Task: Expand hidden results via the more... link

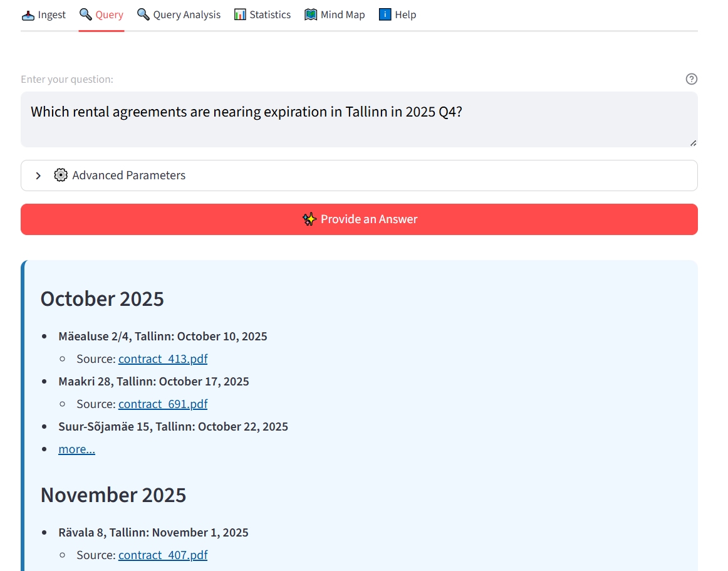Action: pyautogui.click(x=76, y=449)
